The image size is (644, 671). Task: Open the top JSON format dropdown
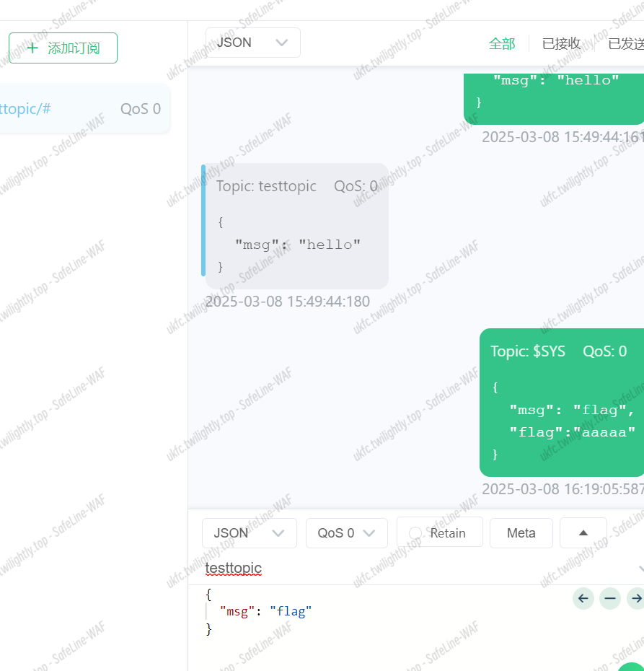(252, 43)
